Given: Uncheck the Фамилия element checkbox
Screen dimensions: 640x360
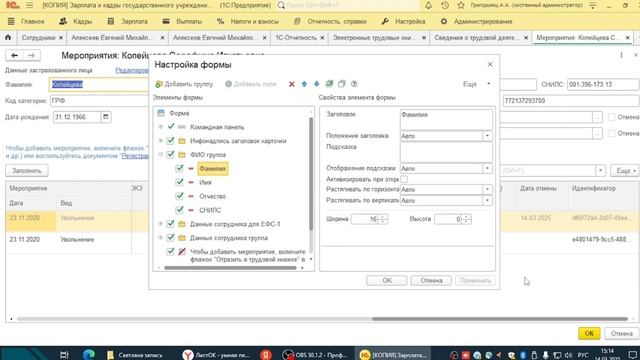Looking at the screenshot, I should [x=180, y=168].
